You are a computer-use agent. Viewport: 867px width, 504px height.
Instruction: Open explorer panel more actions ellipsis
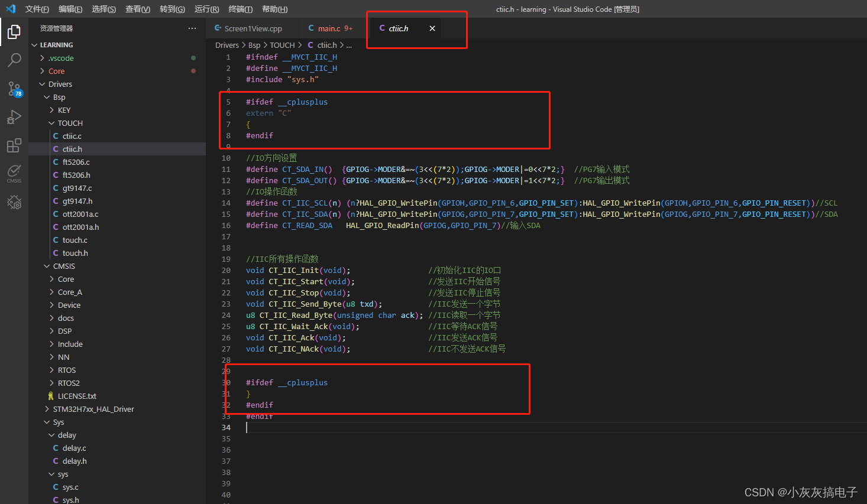click(192, 28)
